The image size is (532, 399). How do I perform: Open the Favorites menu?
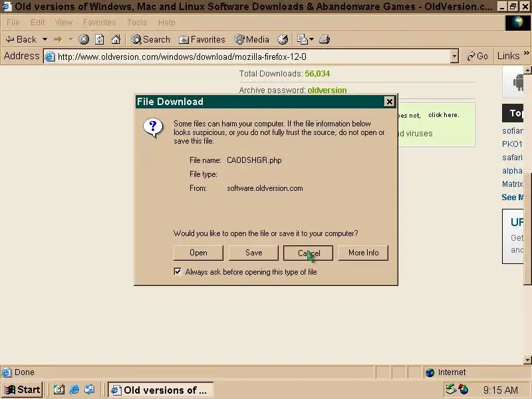click(x=99, y=23)
